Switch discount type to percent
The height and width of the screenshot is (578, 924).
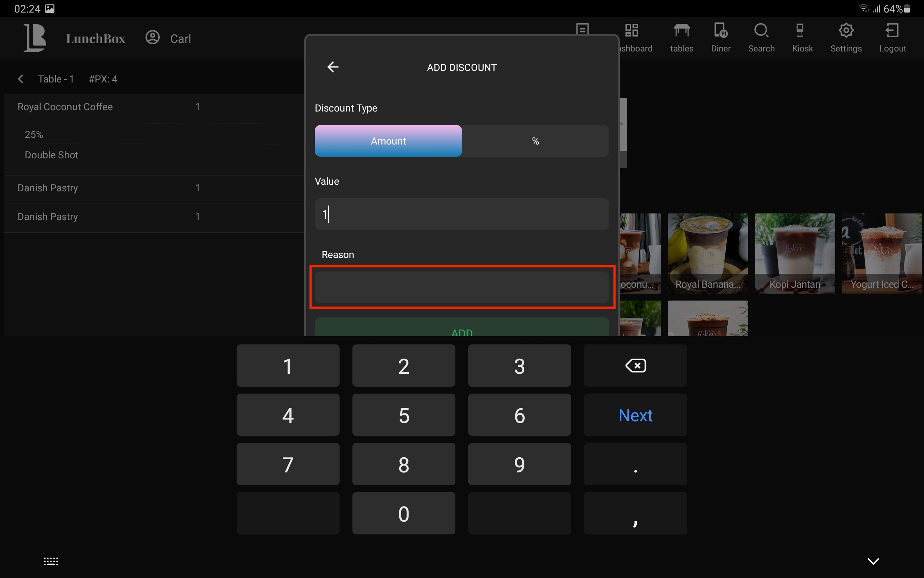coord(535,141)
